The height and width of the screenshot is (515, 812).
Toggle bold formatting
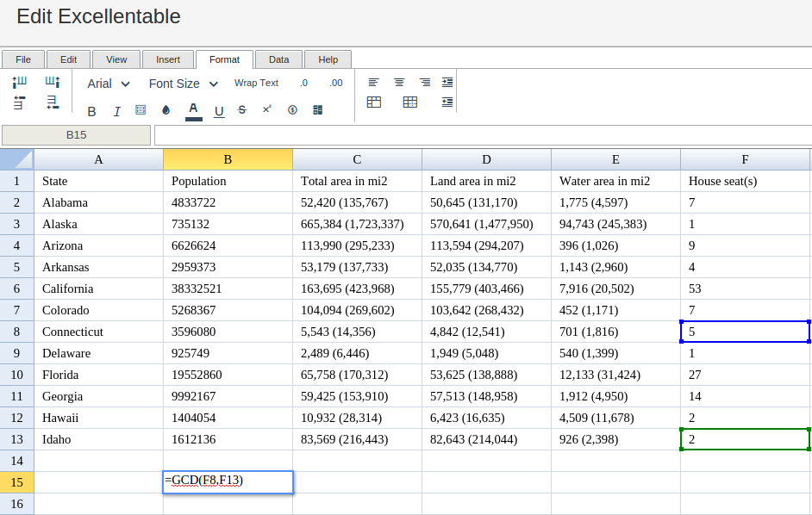coord(92,111)
